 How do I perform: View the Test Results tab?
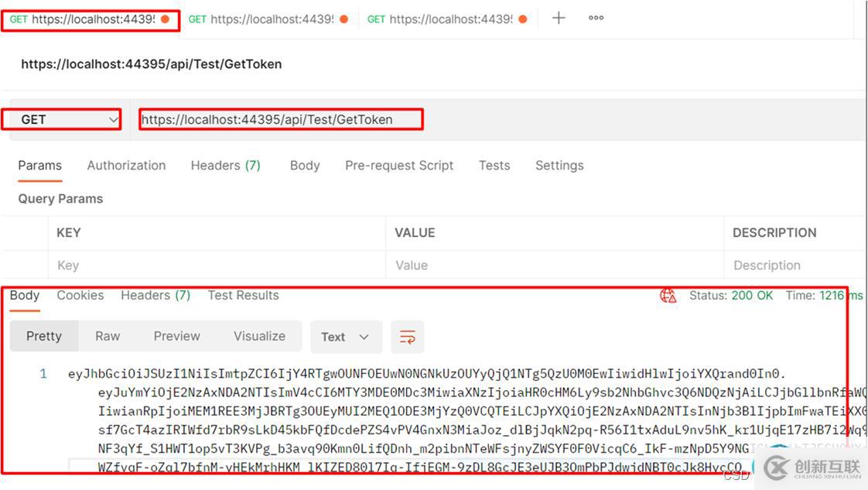[x=243, y=296]
